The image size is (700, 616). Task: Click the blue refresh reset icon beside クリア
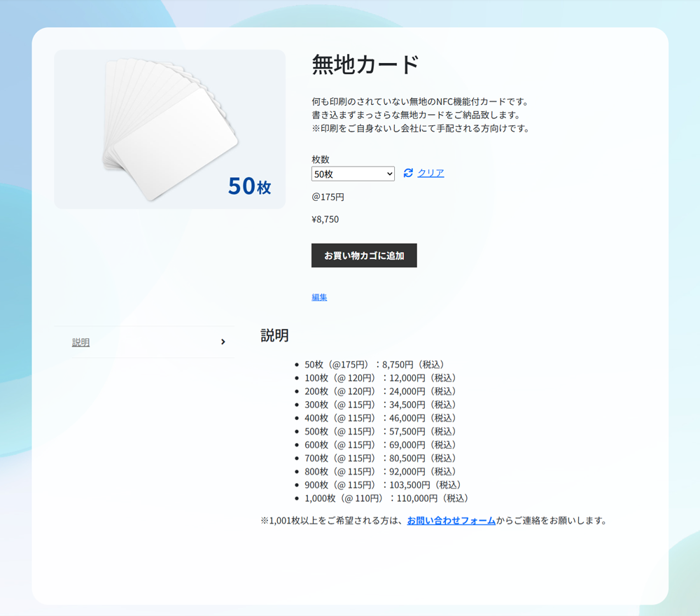click(408, 174)
